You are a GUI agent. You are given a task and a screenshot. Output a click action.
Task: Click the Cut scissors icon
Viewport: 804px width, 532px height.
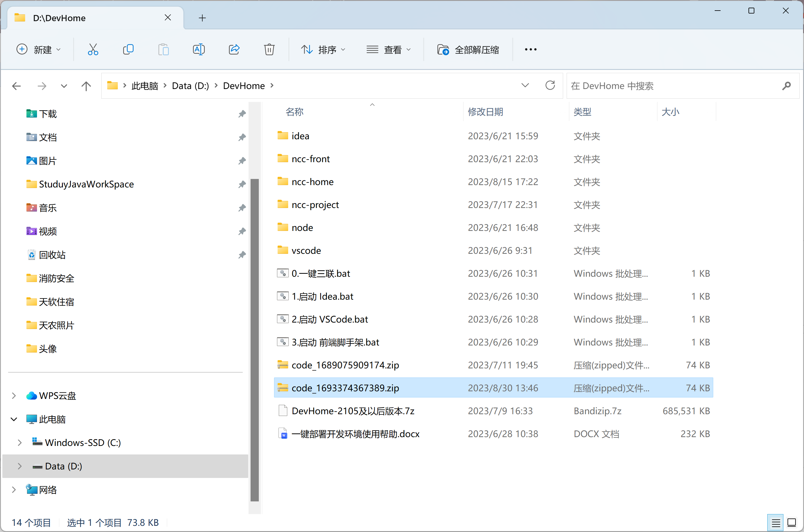(x=93, y=50)
